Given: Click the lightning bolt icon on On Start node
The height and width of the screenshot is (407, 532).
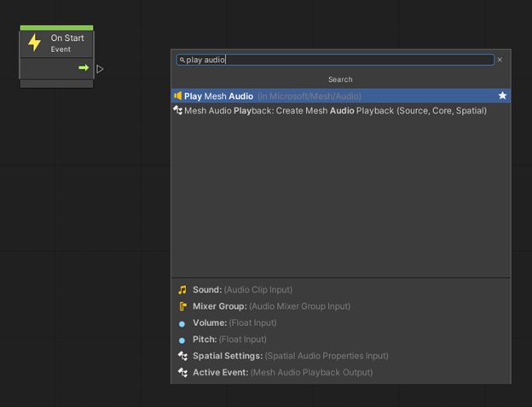Looking at the screenshot, I should (x=35, y=43).
